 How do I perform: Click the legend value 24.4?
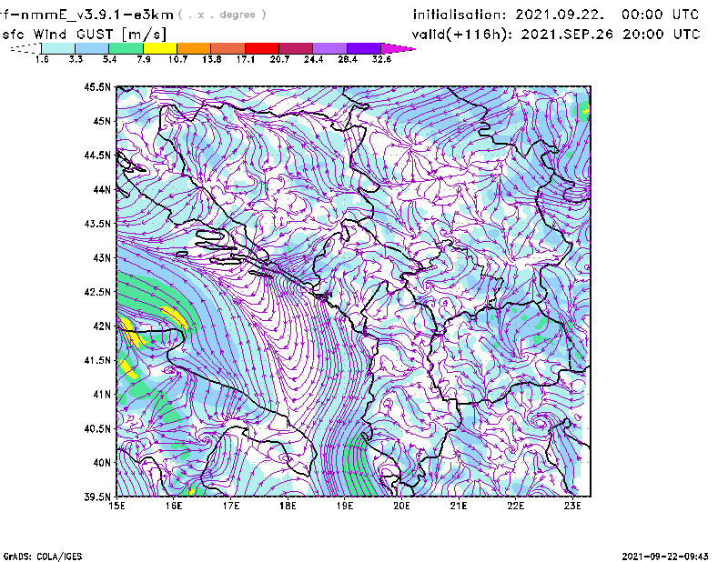[x=313, y=59]
